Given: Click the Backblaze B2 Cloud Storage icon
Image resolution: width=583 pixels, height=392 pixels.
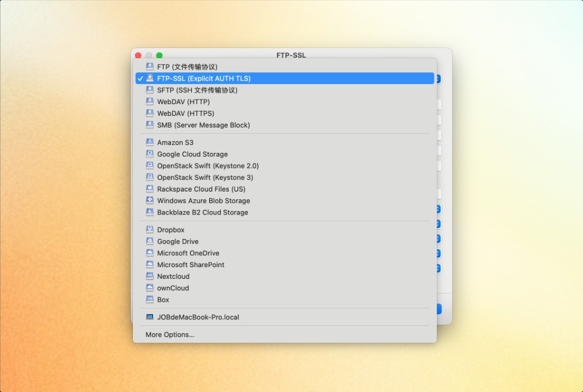Looking at the screenshot, I should [150, 212].
